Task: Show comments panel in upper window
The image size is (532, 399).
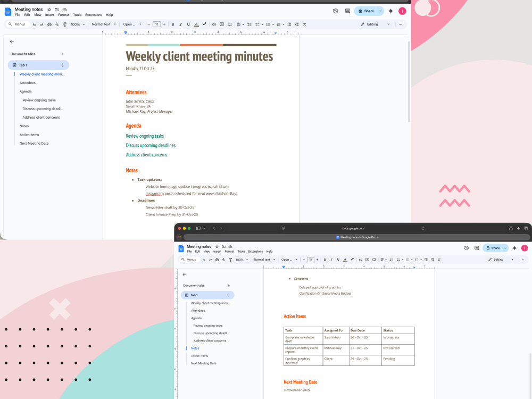Action: (x=347, y=11)
